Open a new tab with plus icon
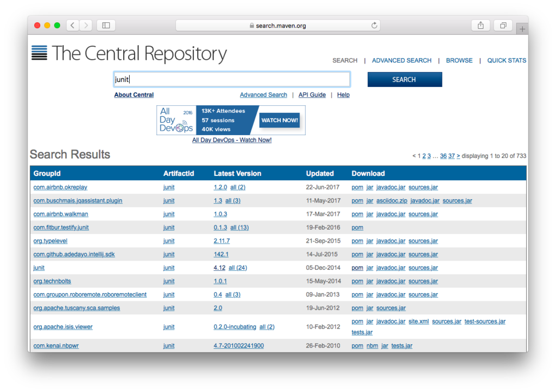 tap(522, 29)
